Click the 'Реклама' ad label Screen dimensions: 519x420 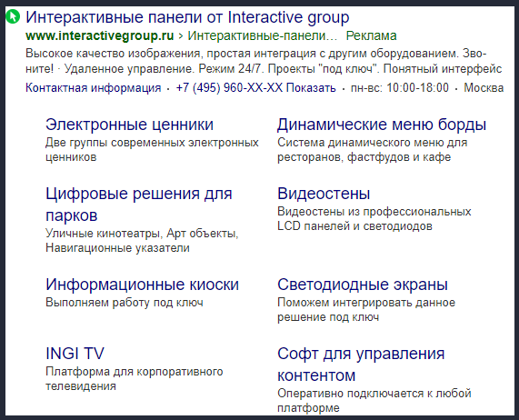pyautogui.click(x=371, y=35)
